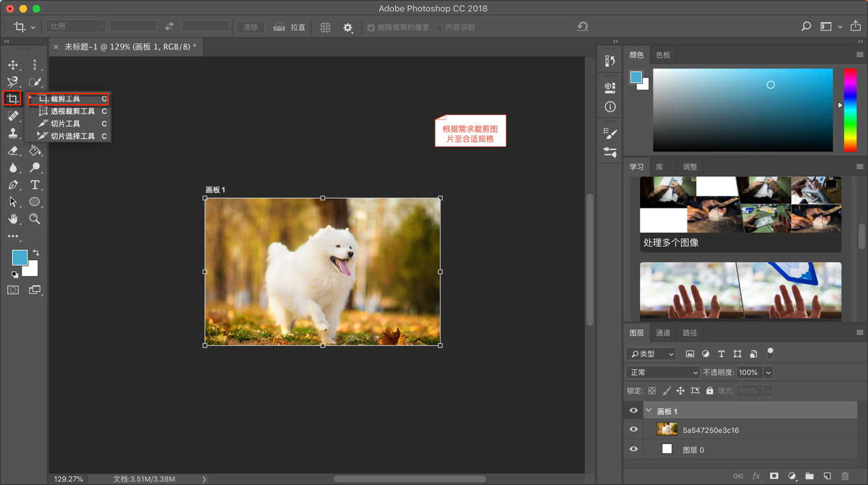868x485 pixels.
Task: Select the Hand tool
Action: point(13,219)
